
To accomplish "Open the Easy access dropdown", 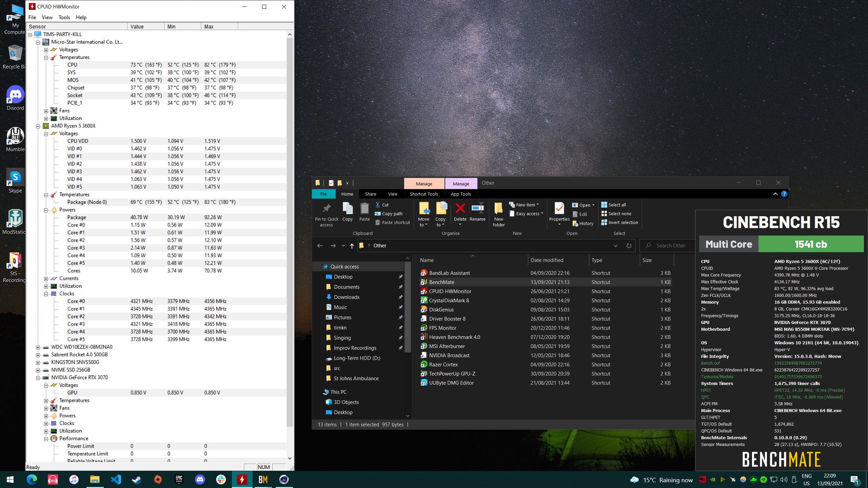I will point(526,214).
